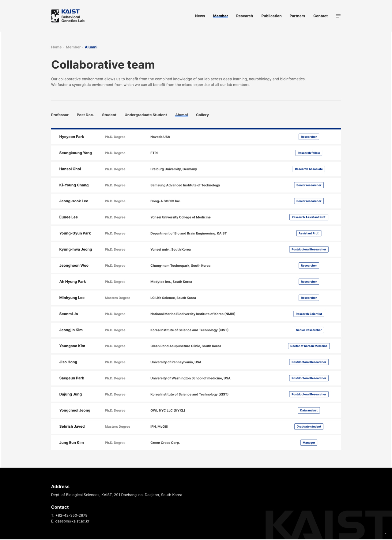This screenshot has height=540, width=392.
Task: Click Alumni in the breadcrumb
Action: [91, 47]
